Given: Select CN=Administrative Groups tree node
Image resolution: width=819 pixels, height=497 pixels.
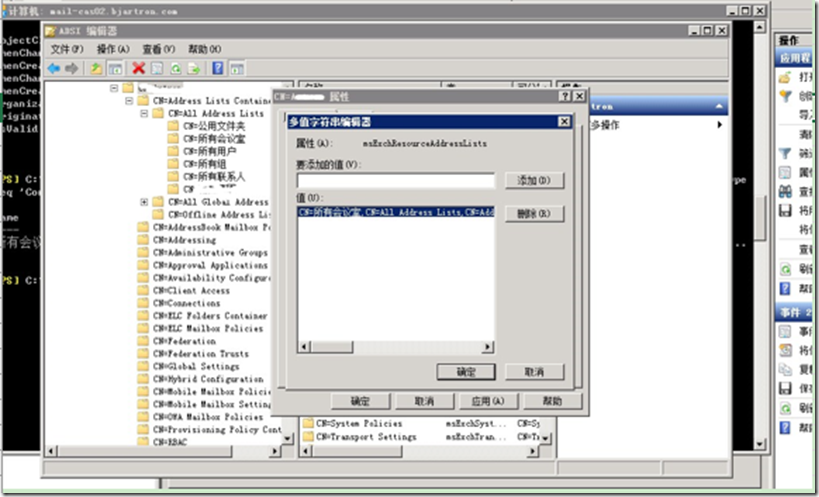Looking at the screenshot, I should tap(210, 253).
